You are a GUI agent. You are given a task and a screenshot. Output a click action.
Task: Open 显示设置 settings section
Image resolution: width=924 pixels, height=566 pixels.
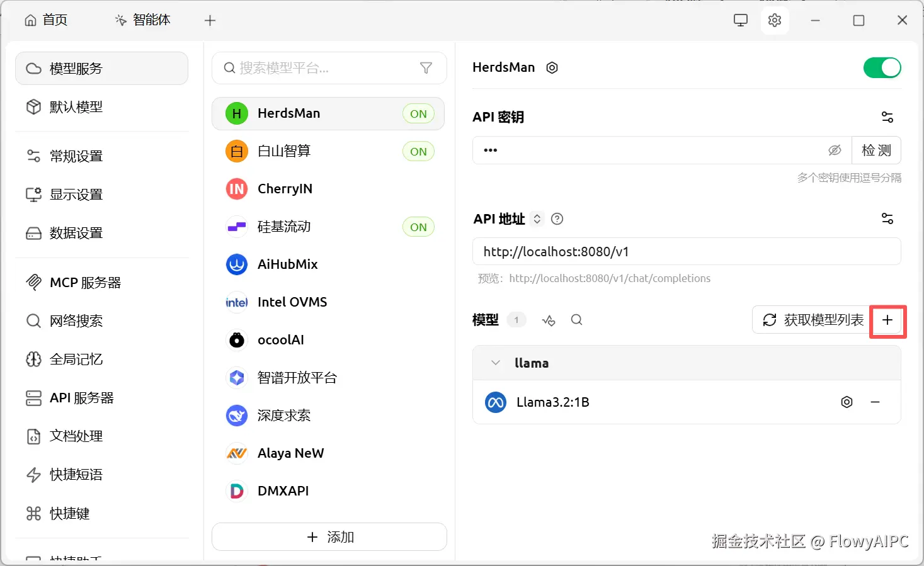click(101, 195)
